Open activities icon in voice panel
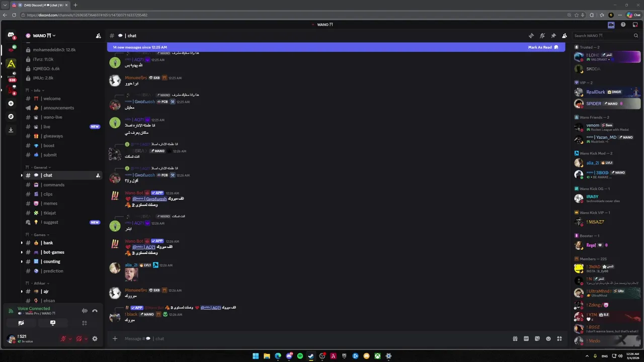Image resolution: width=644 pixels, height=362 pixels. (x=85, y=323)
